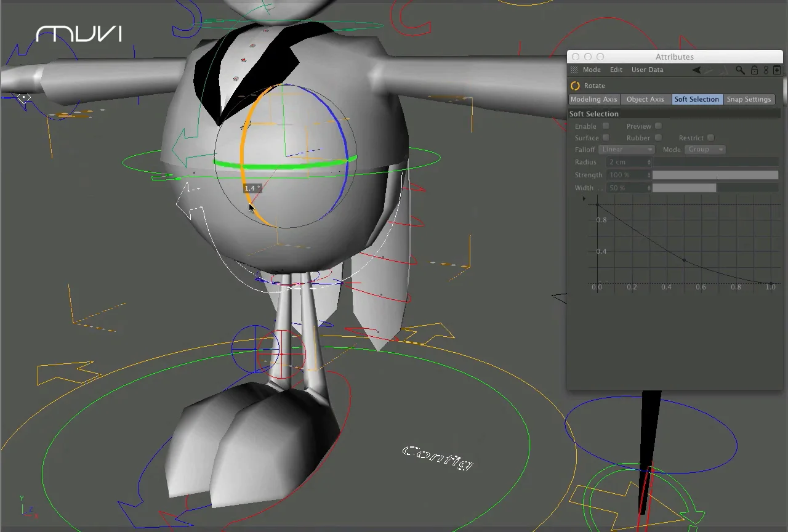Click the Width slider bar
The image size is (788, 532).
(x=715, y=188)
